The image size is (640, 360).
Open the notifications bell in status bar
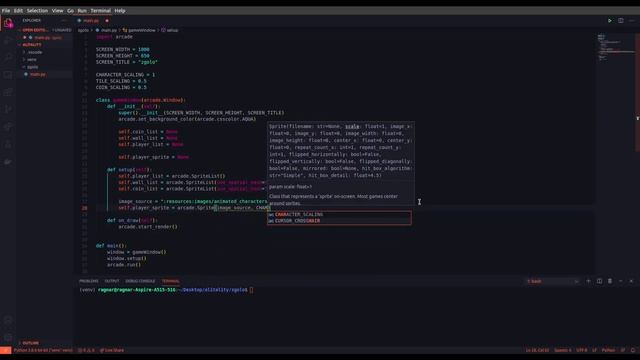633,350
